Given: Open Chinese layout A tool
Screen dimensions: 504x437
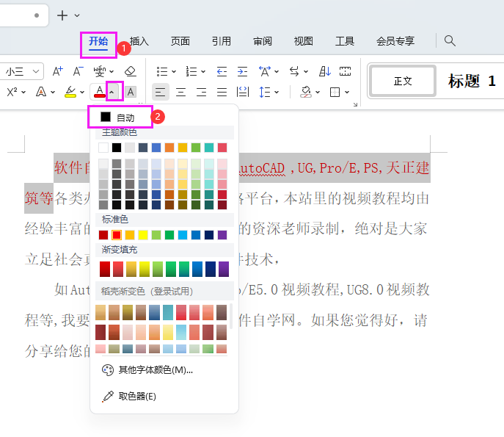Looking at the screenshot, I should point(265,71).
